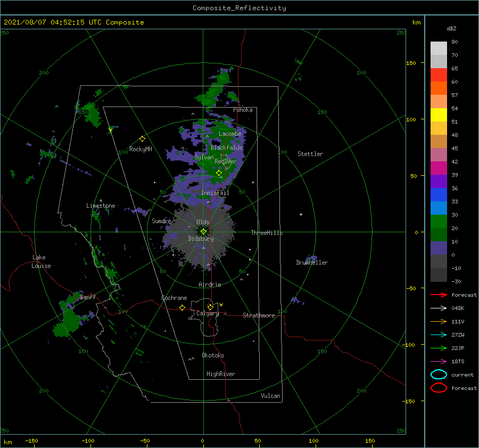Viewport: 479px width, 448px height.
Task: Select the white 04DK arrow legend entry
Action: pos(439,308)
